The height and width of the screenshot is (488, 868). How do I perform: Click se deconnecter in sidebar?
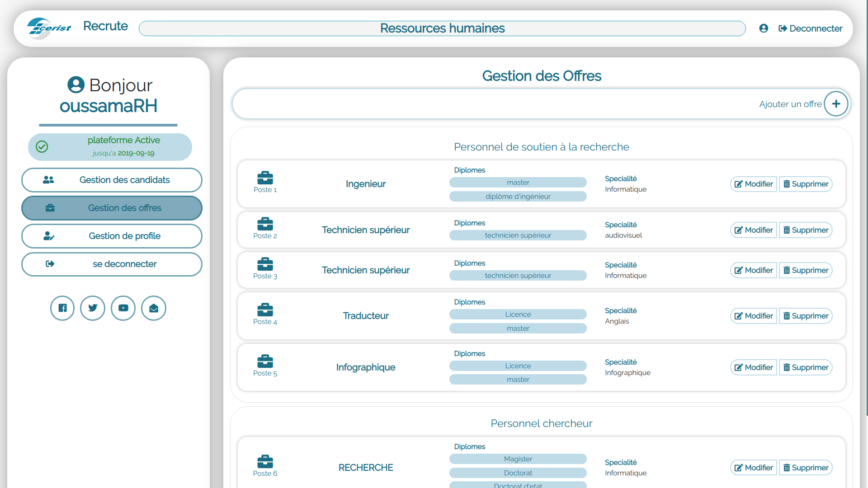click(112, 264)
